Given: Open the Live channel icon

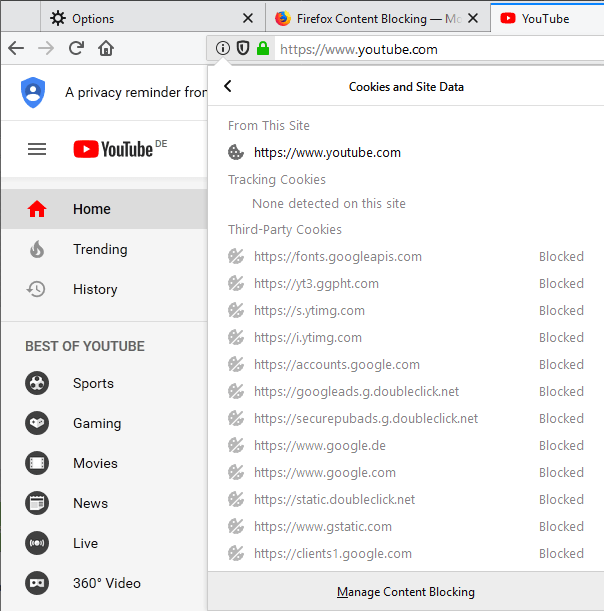Looking at the screenshot, I should coord(37,543).
